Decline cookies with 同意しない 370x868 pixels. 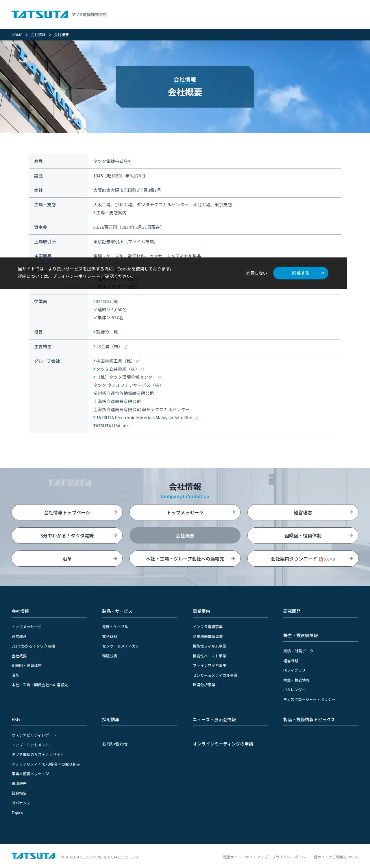pos(256,273)
